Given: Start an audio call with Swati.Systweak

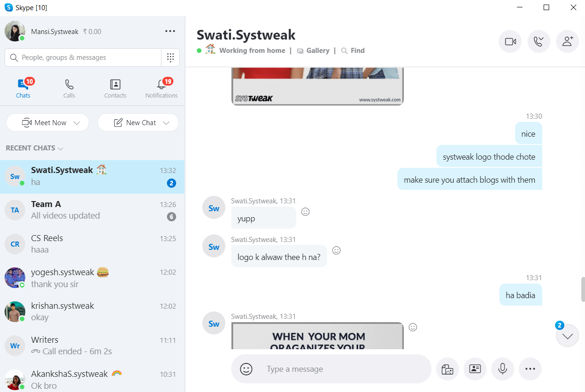Looking at the screenshot, I should [x=539, y=41].
